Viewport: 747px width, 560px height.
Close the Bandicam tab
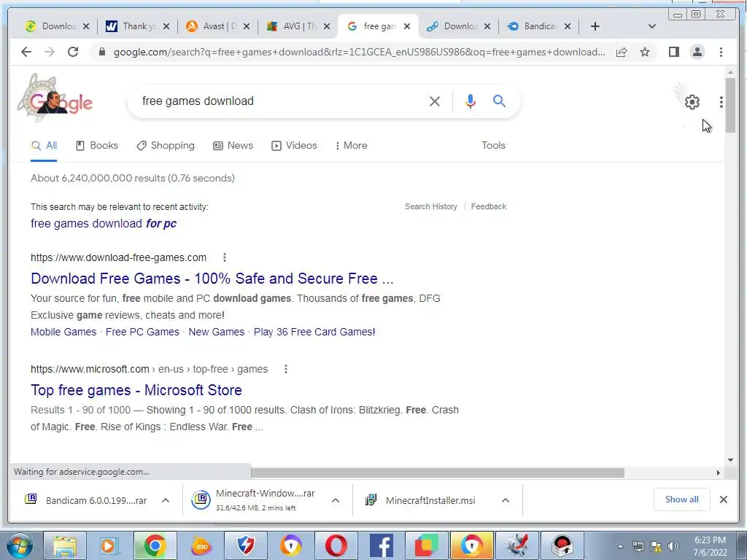568,26
